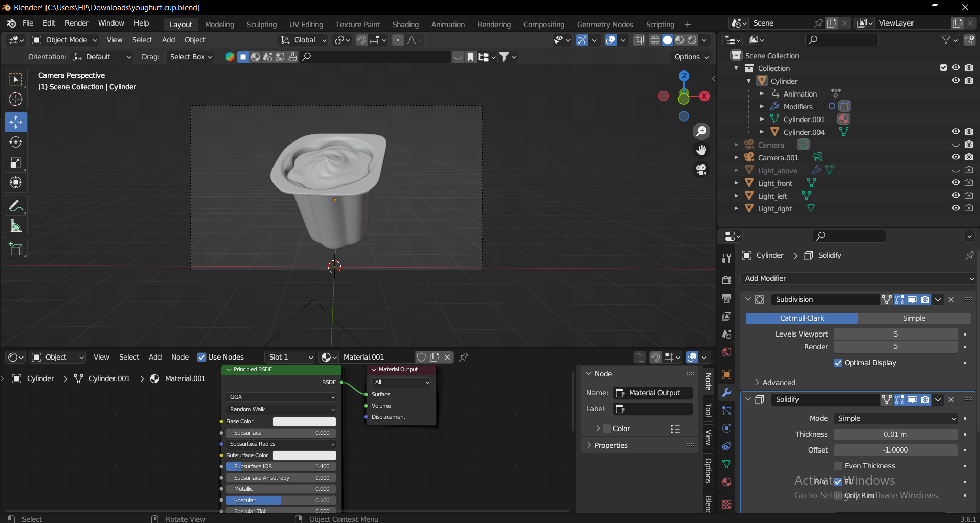
Task: Open the viewport Options button
Action: tap(691, 57)
